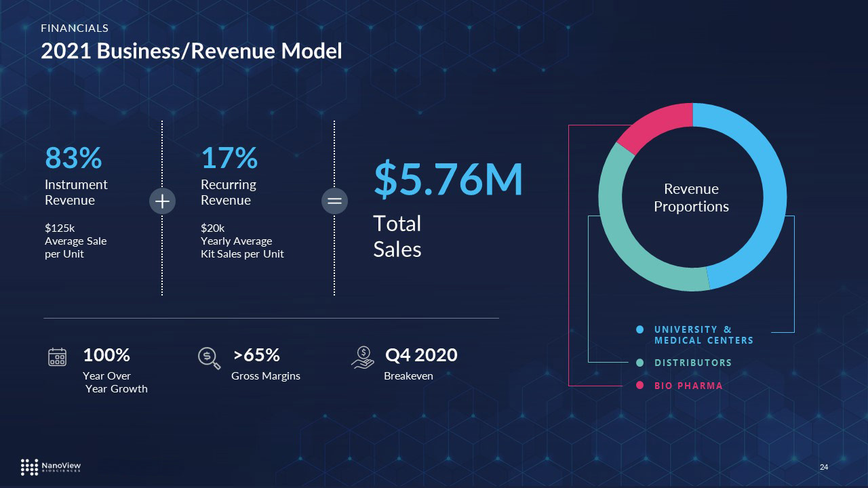Click the "100%" growth value

point(106,355)
